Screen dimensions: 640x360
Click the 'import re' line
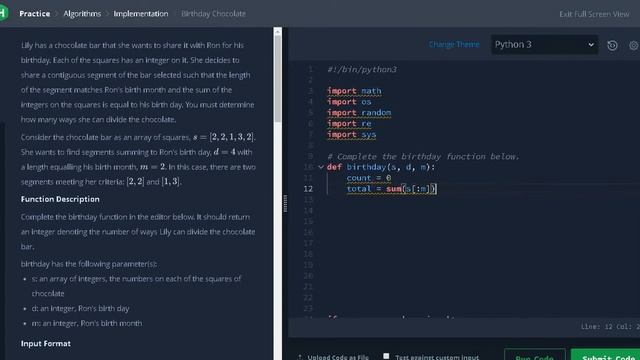pos(349,123)
